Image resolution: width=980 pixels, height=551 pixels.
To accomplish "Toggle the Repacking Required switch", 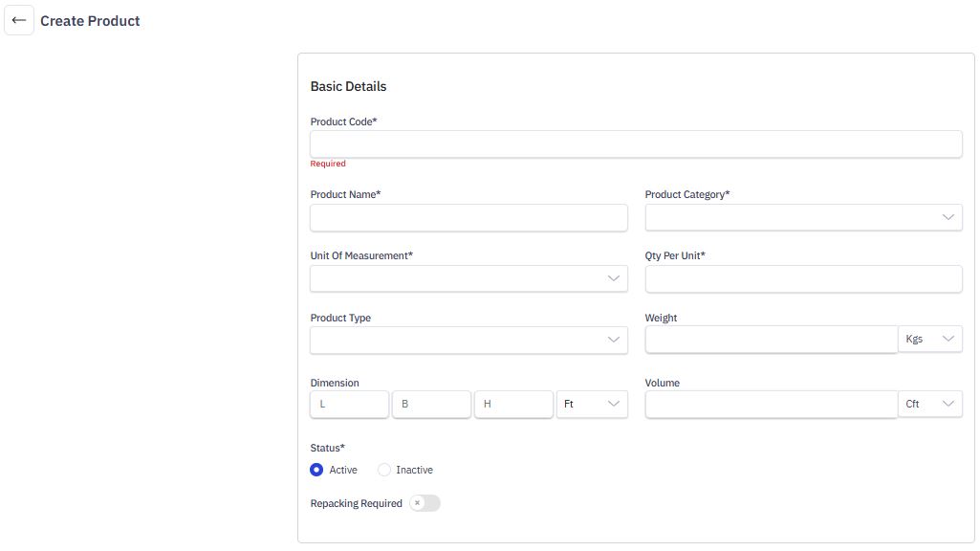I will pos(425,503).
